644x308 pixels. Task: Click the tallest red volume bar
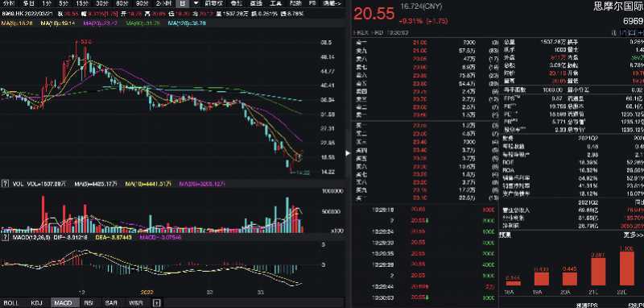pos(43,214)
